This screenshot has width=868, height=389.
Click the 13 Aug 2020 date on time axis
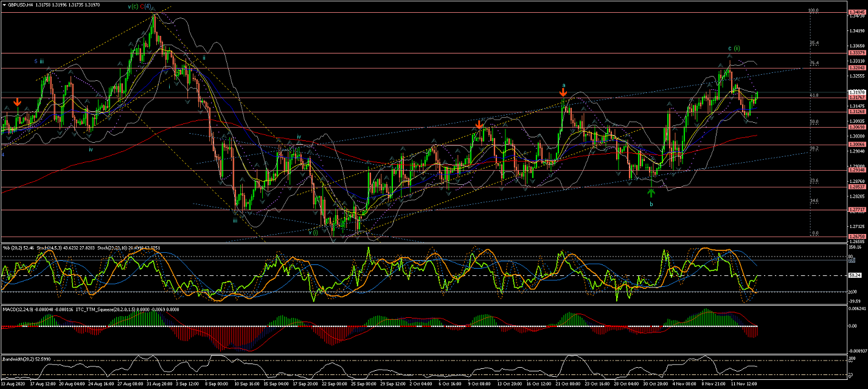coord(13,384)
